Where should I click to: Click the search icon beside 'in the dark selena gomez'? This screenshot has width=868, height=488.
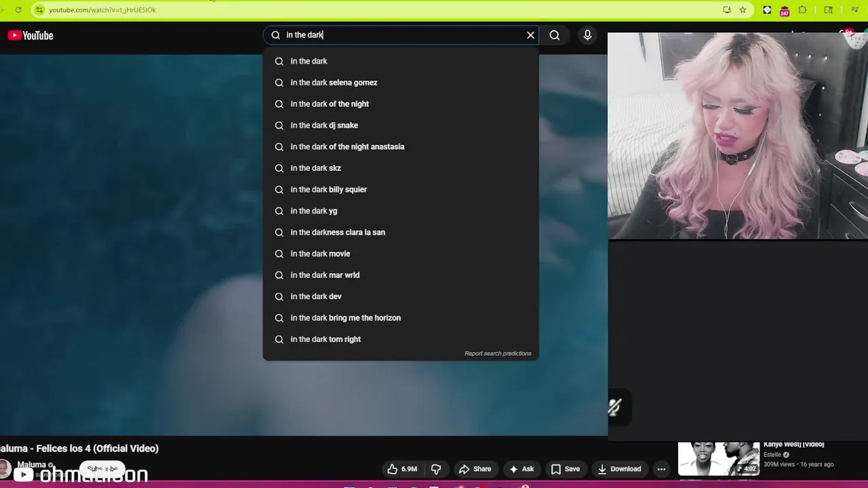[279, 83]
